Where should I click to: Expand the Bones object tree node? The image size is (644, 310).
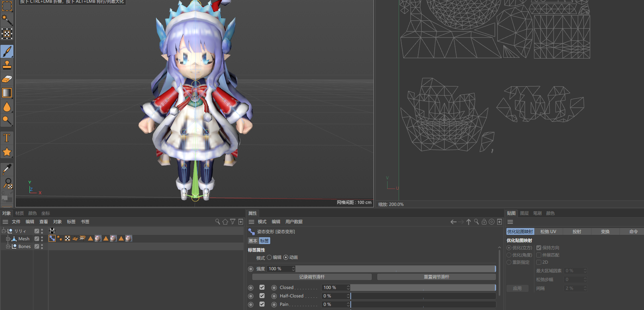[x=8, y=246]
